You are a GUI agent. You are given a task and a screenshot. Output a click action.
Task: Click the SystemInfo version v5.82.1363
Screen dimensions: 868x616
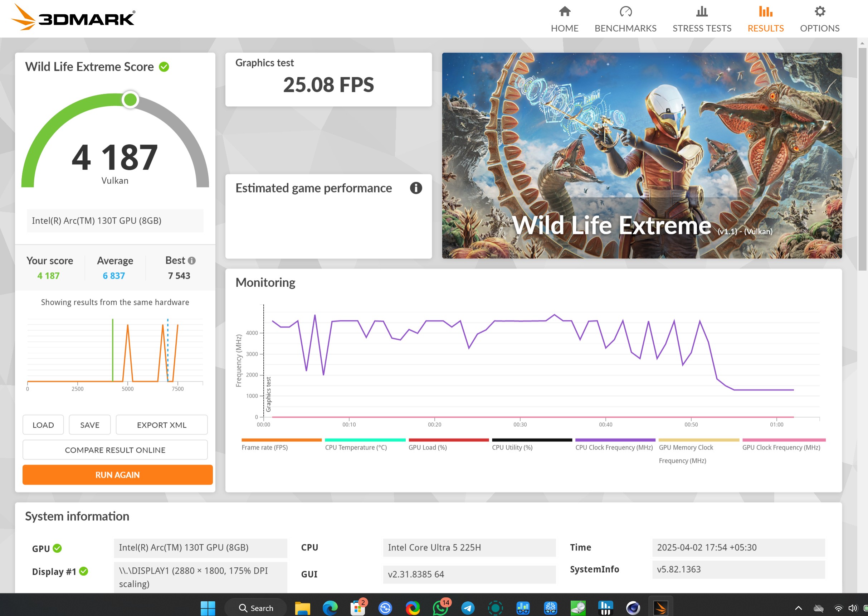(x=738, y=569)
